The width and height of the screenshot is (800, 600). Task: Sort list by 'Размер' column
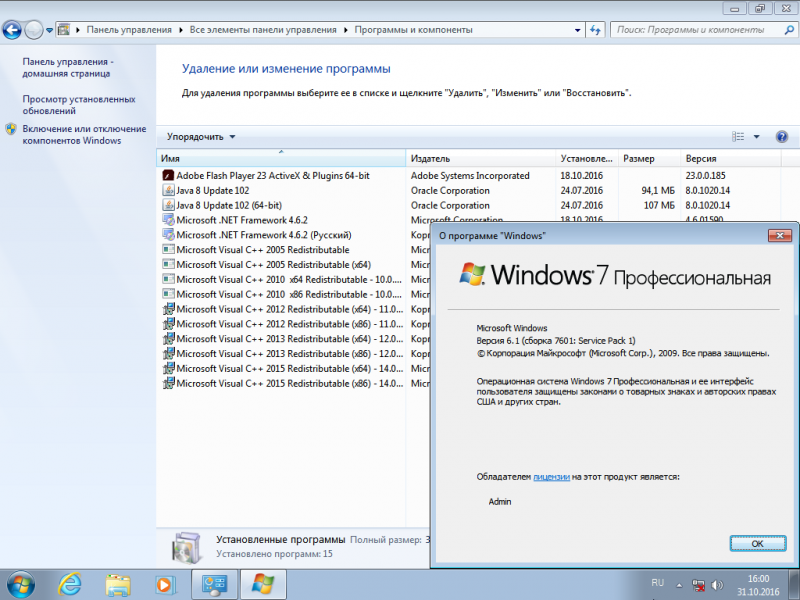(649, 158)
